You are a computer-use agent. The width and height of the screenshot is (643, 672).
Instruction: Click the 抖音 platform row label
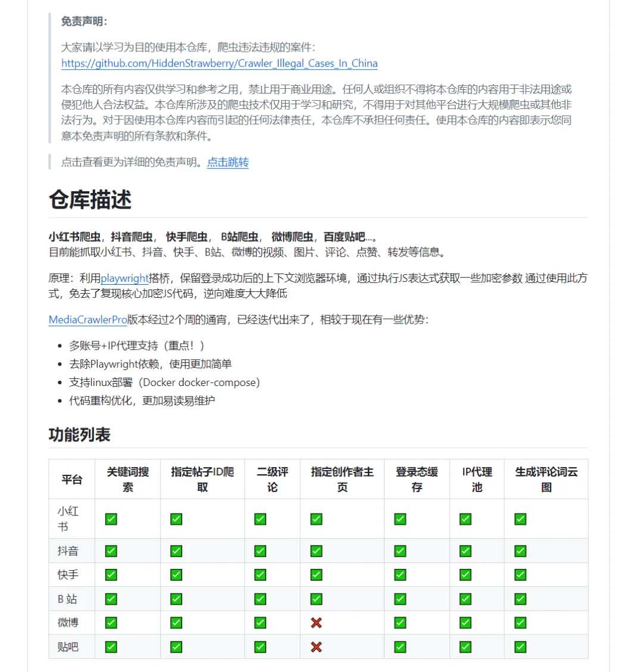(68, 550)
